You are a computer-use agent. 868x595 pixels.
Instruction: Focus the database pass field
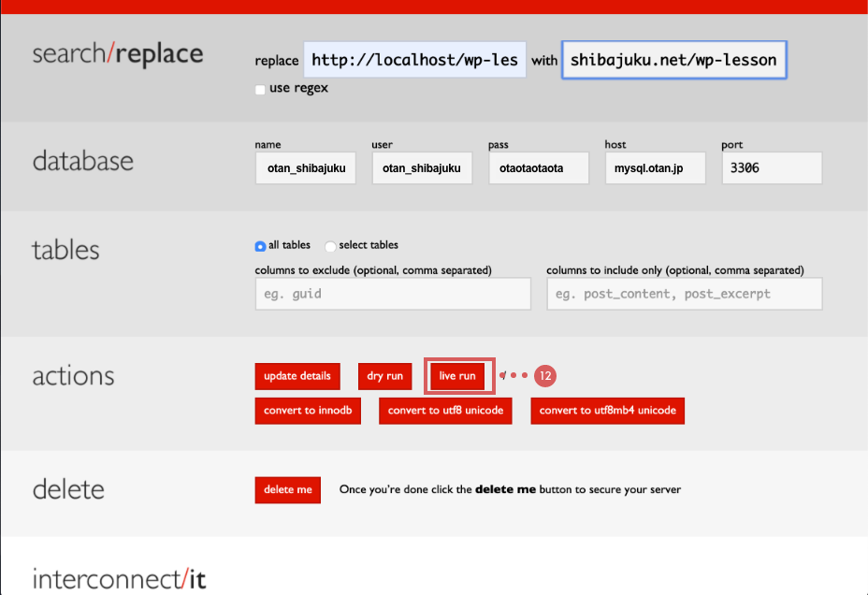click(539, 168)
